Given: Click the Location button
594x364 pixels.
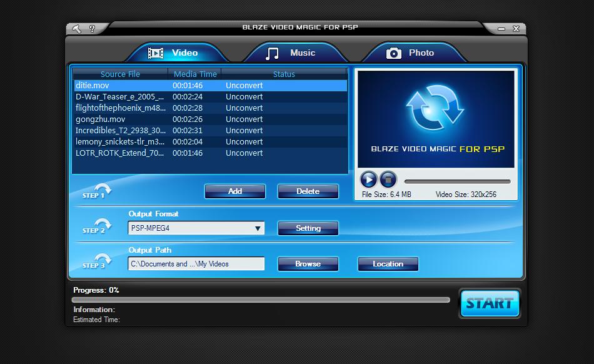Looking at the screenshot, I should coord(388,264).
